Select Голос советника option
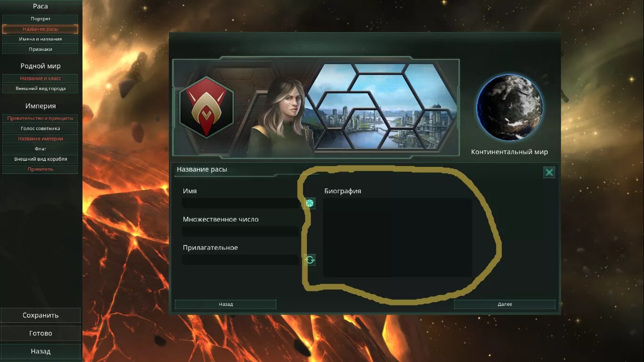The width and height of the screenshot is (644, 362). 41,128
